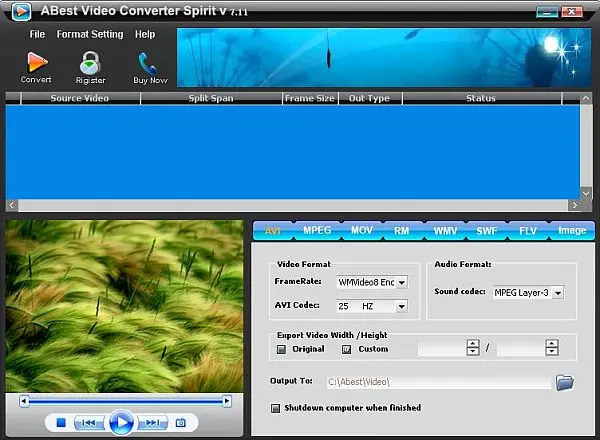The height and width of the screenshot is (440, 600).
Task: Click the Status column header
Action: click(x=481, y=98)
